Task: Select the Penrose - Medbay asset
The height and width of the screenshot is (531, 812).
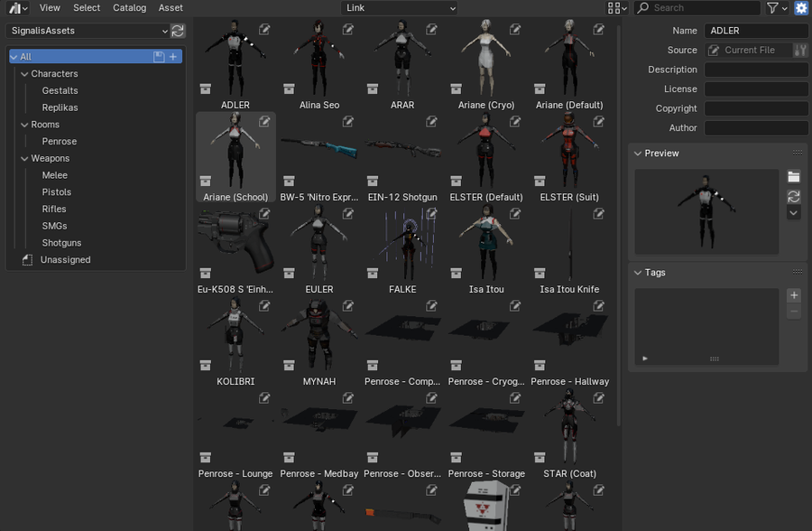Action: coord(319,434)
